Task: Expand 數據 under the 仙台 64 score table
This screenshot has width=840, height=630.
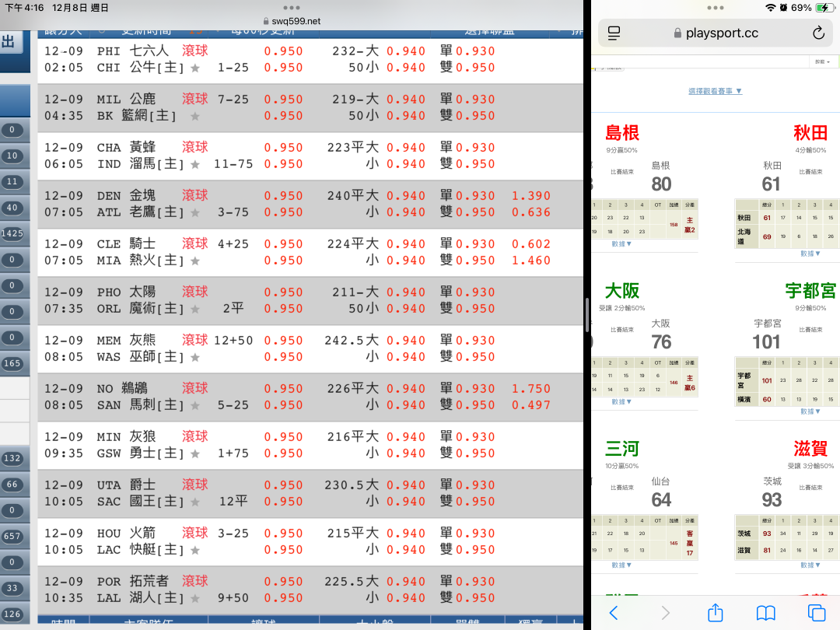Action: tap(621, 565)
